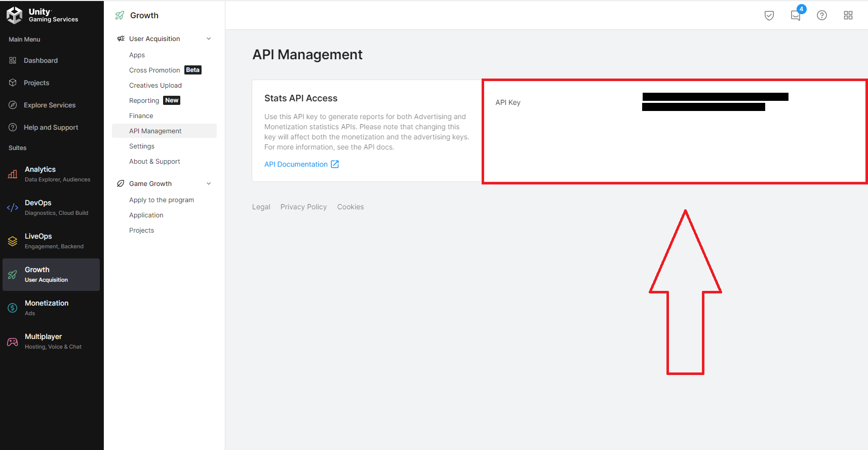Viewport: 868px width, 450px height.
Task: Go to Creatives Upload page
Action: click(x=155, y=86)
